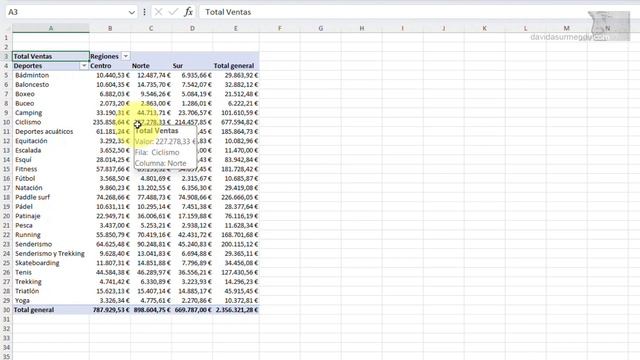640x360 pixels.
Task: Select the Escalada row label
Action: 28,150
